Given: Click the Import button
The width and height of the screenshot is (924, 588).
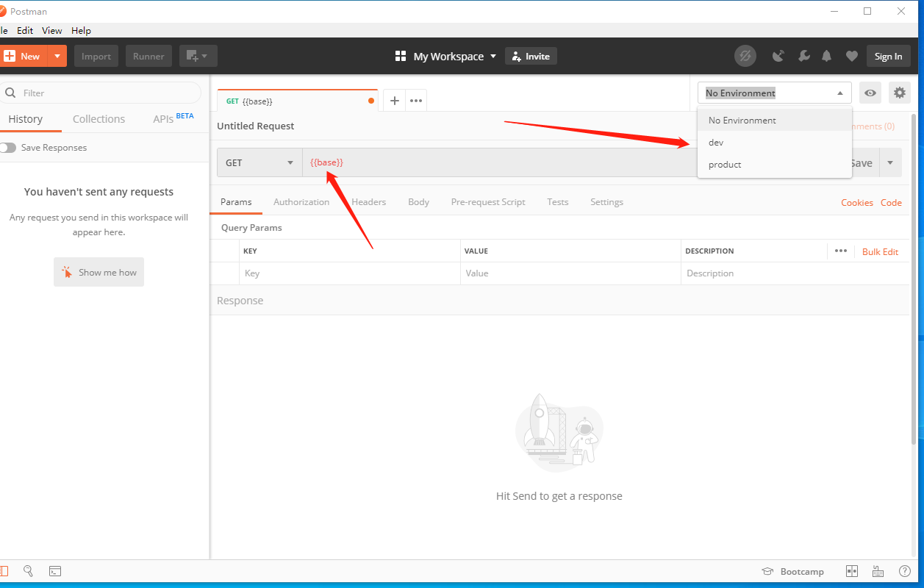Looking at the screenshot, I should tap(96, 57).
